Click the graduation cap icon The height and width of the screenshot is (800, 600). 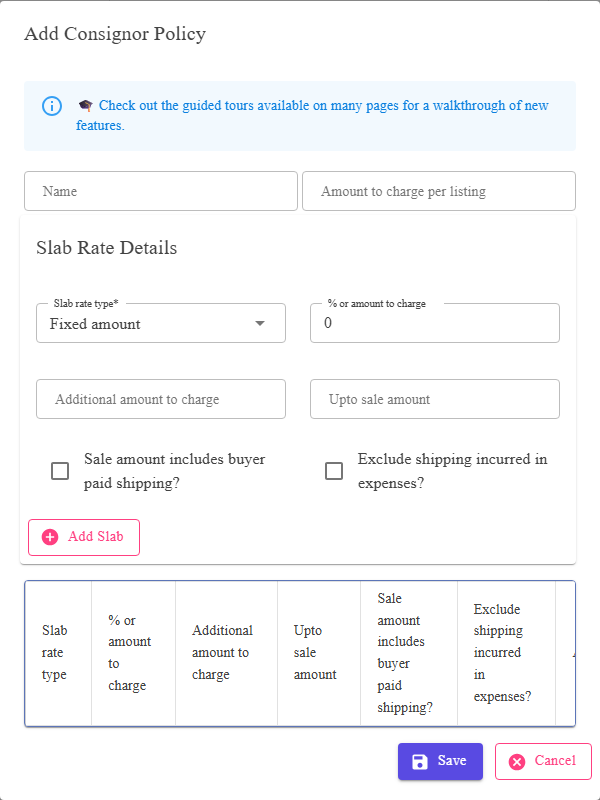(85, 106)
